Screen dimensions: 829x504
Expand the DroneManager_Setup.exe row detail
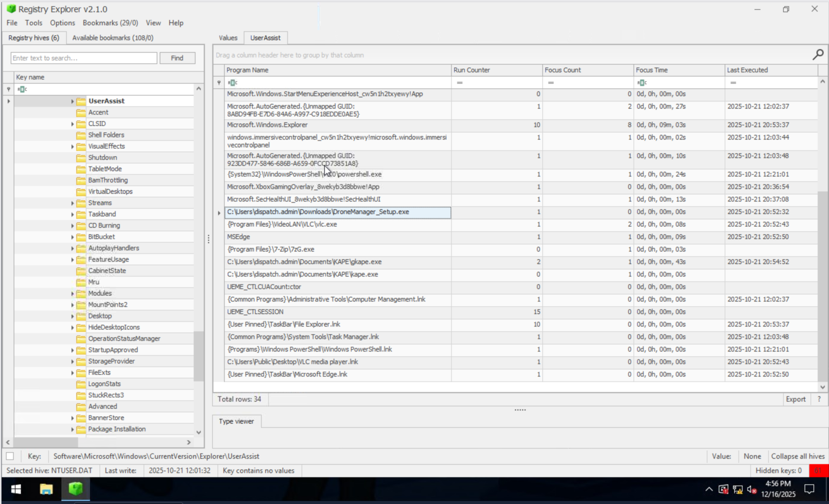(x=219, y=213)
